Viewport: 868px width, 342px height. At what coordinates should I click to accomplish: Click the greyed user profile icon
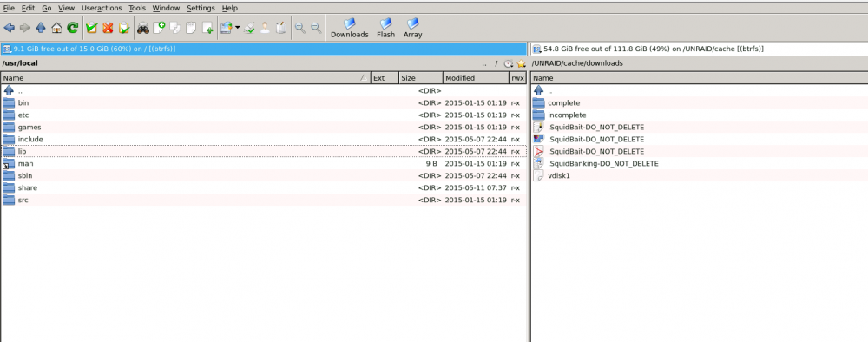(265, 28)
